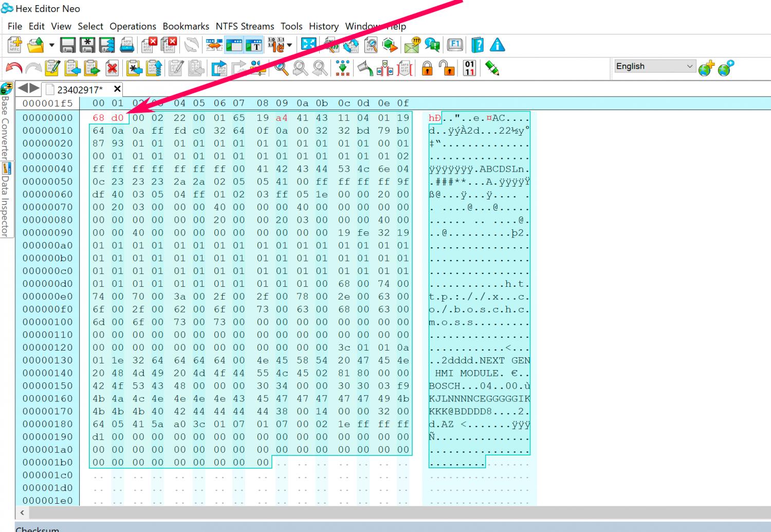
Task: Click the Fill bucket icon
Action: pos(365,68)
